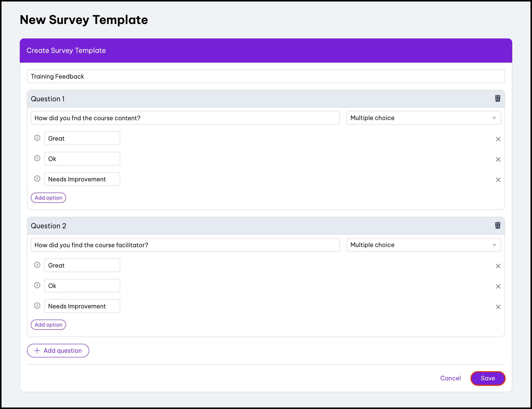Open Question 2 type dropdown 'Multiple choice'
This screenshot has height=409, width=532.
[424, 245]
